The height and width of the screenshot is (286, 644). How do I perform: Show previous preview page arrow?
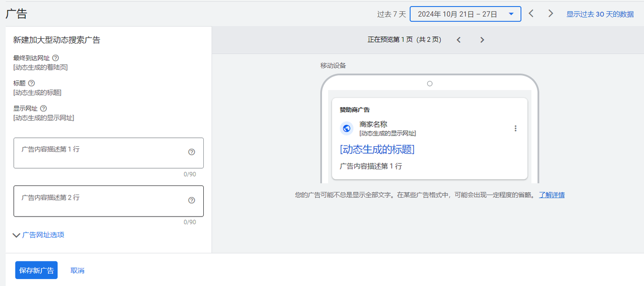point(458,40)
